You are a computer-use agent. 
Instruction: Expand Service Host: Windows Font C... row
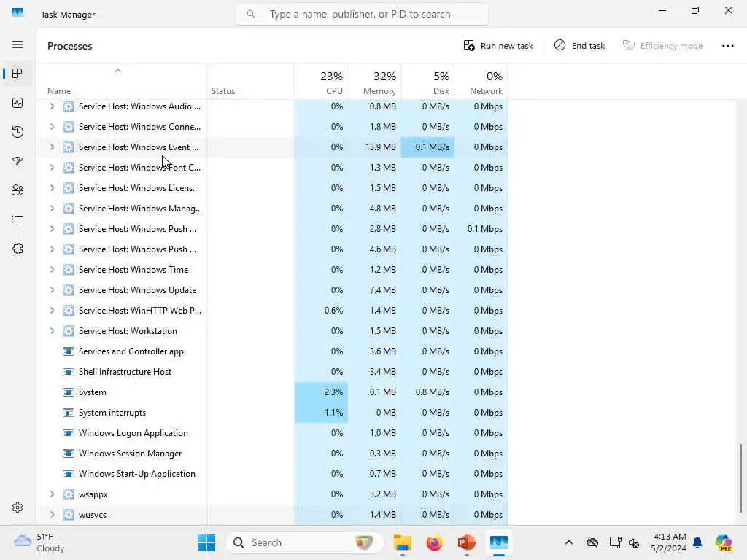(52, 168)
